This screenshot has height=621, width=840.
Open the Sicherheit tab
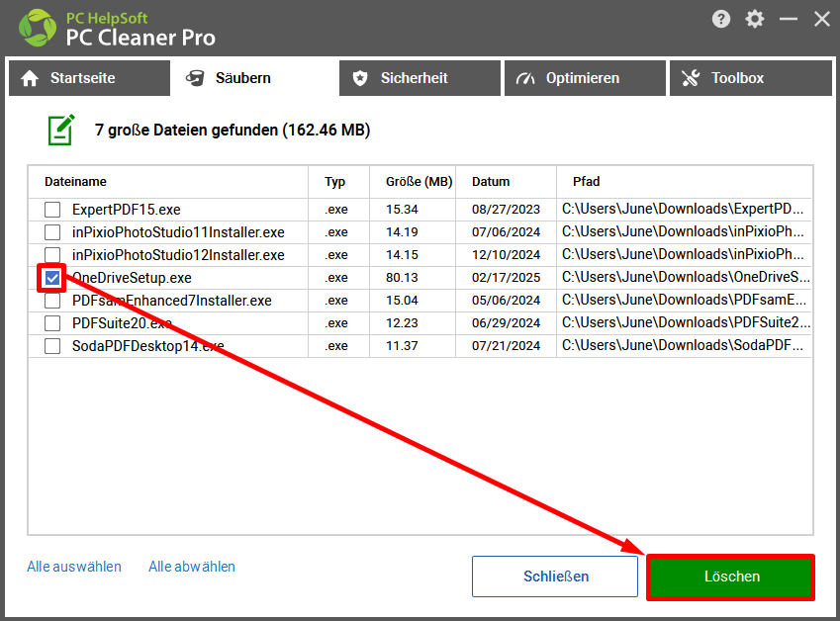tap(420, 78)
